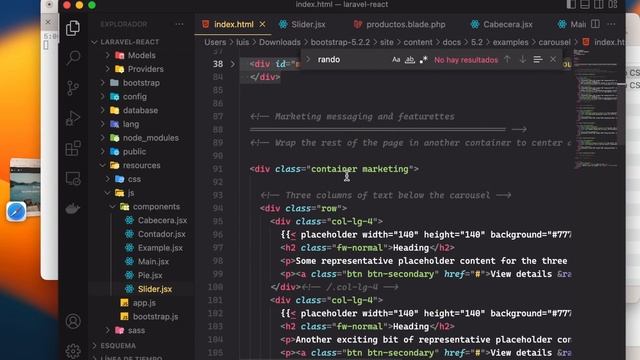Viewport: 640px width, 360px height.
Task: Unfold line 38 div block
Action: [x=233, y=64]
